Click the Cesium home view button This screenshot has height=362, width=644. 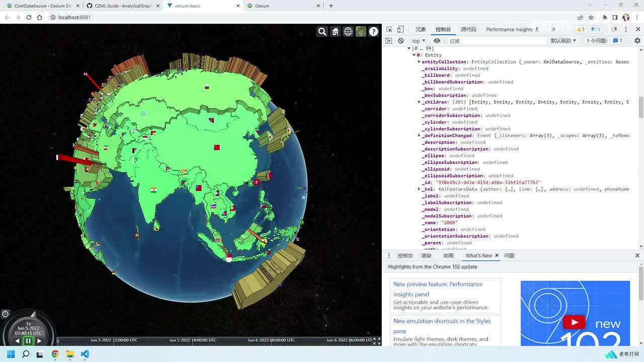(336, 32)
